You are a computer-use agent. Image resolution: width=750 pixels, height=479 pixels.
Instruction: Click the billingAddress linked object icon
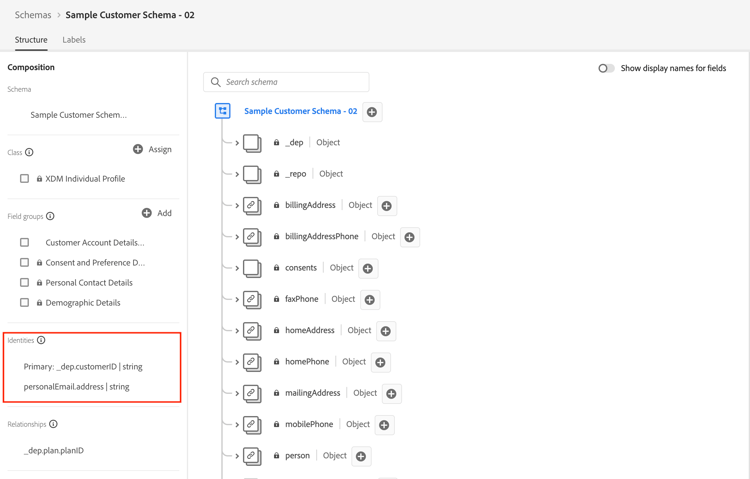(x=252, y=206)
